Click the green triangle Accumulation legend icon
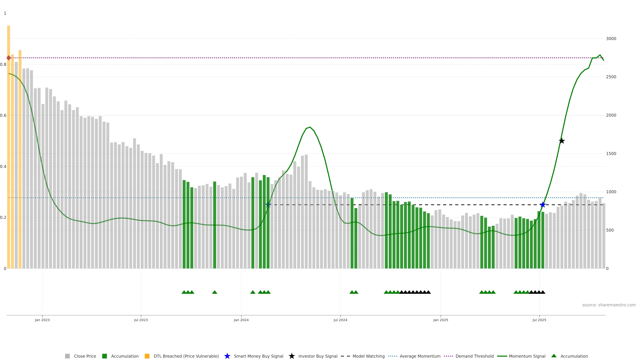Screen dimensions: 644x362 (554, 356)
